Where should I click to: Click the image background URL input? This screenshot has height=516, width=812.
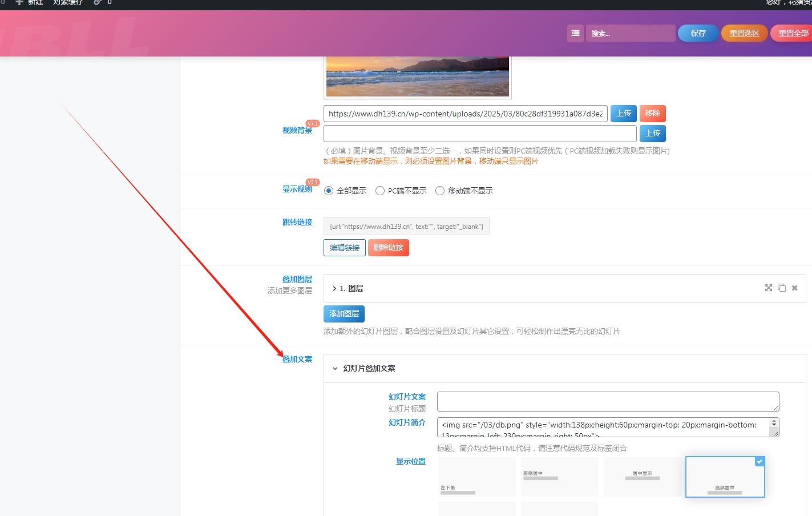[466, 114]
